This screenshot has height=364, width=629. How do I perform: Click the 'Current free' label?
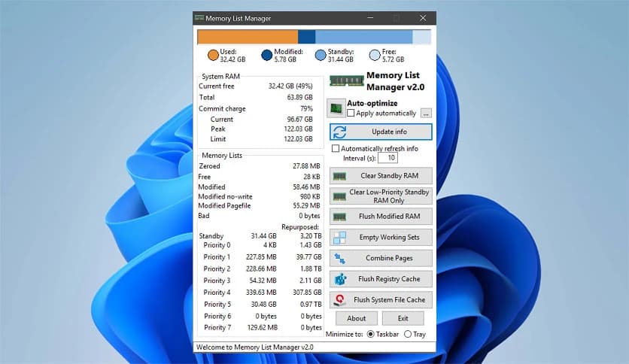[x=216, y=86]
